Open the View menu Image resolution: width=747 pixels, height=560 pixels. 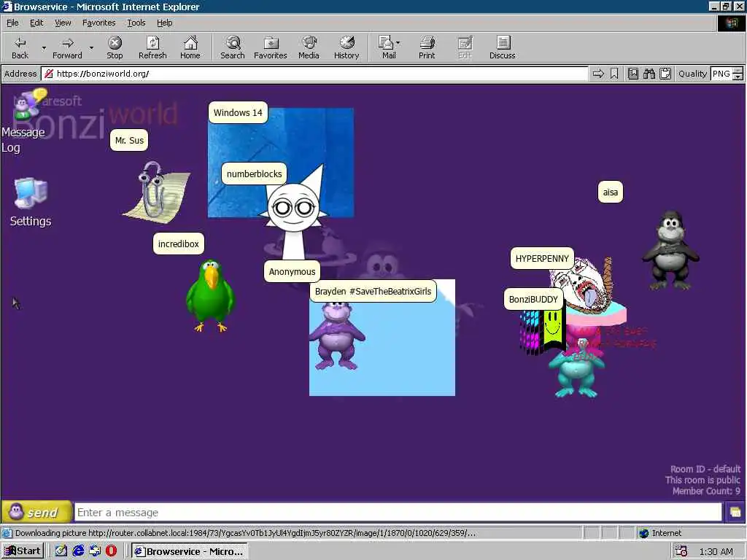click(x=63, y=23)
